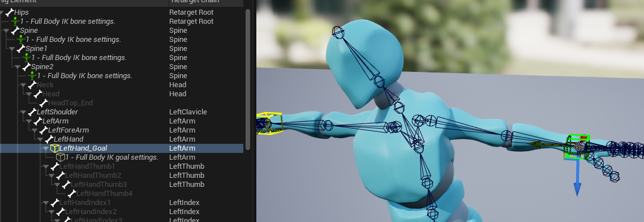Image resolution: width=644 pixels, height=222 pixels.
Task: Click the Spine1 bone icon
Action: (20, 49)
